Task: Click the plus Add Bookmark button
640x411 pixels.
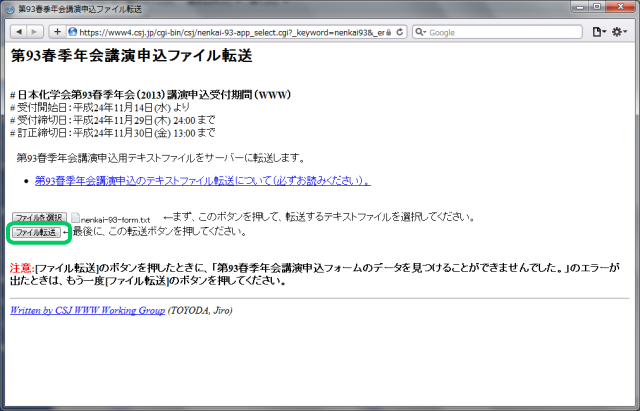Action: 57,32
